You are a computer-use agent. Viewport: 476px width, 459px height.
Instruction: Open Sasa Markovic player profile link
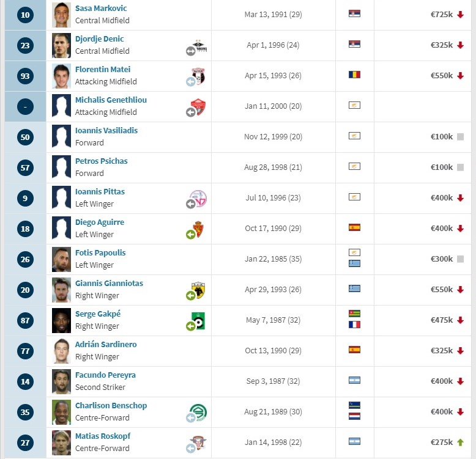[101, 8]
